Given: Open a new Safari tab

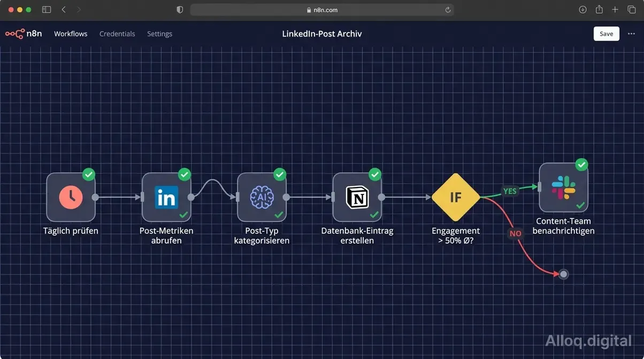Looking at the screenshot, I should (x=615, y=10).
